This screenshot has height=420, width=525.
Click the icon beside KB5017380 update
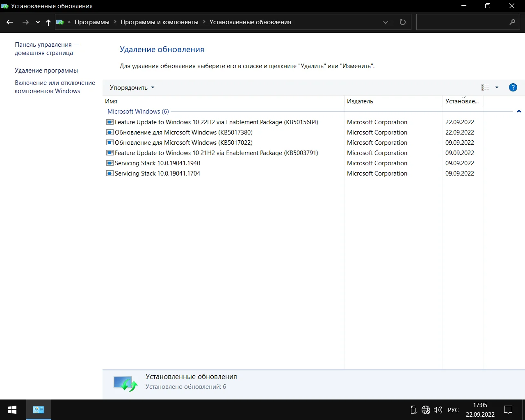click(x=110, y=132)
